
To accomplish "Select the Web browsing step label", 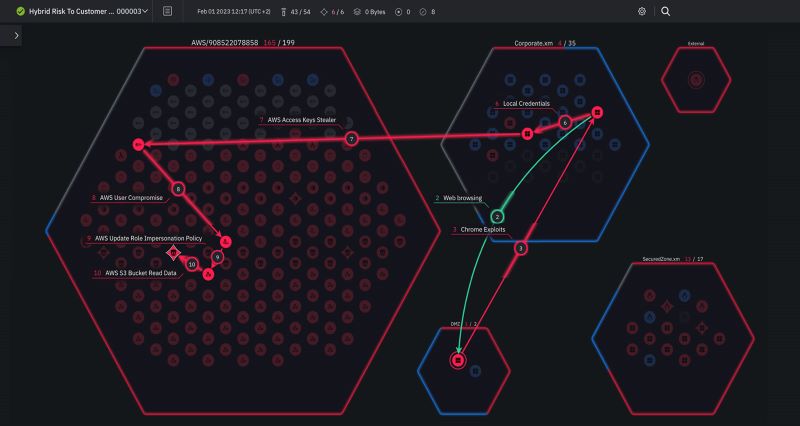I will coord(462,198).
